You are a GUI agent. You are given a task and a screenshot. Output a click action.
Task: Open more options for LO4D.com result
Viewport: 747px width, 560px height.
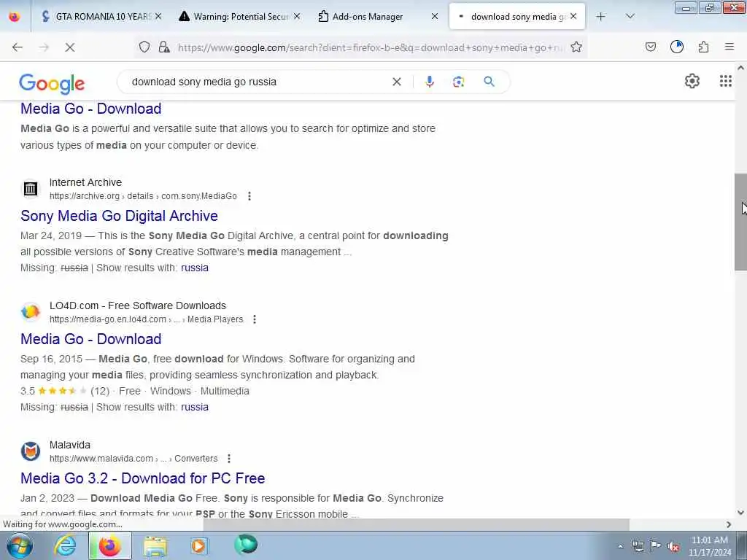coord(255,319)
